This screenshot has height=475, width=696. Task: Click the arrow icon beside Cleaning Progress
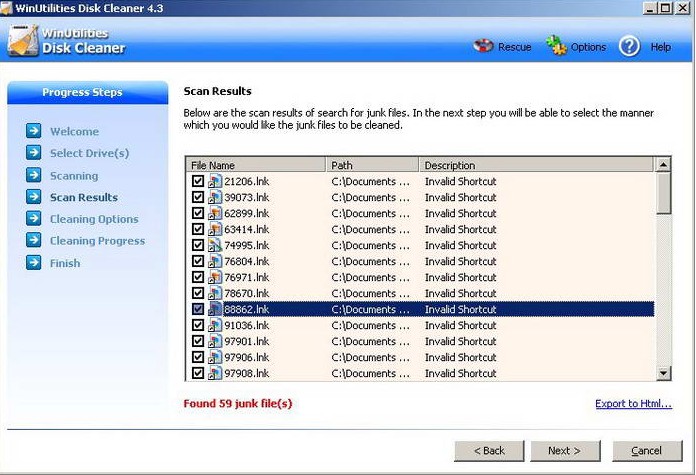[x=33, y=240]
